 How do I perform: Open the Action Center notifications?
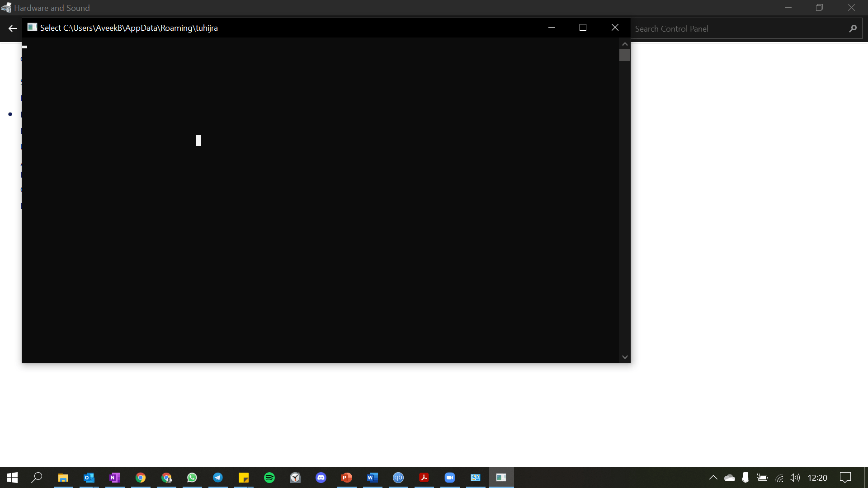click(x=845, y=478)
